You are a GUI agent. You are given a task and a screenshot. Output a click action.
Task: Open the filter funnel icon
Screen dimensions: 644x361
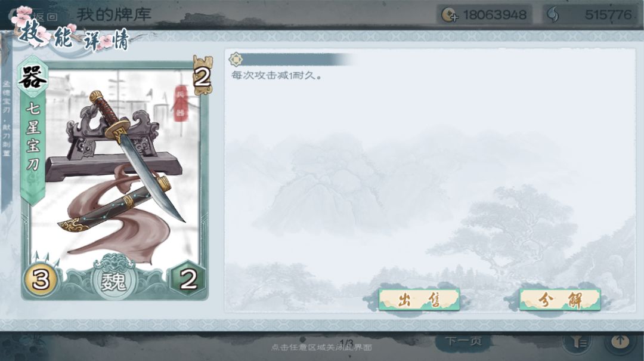580,341
